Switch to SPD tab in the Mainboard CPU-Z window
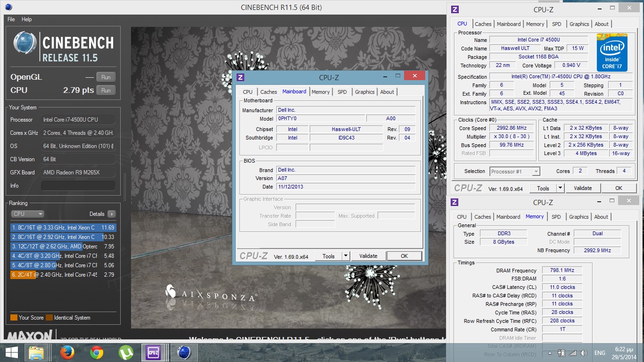This screenshot has height=362, width=644. [342, 92]
